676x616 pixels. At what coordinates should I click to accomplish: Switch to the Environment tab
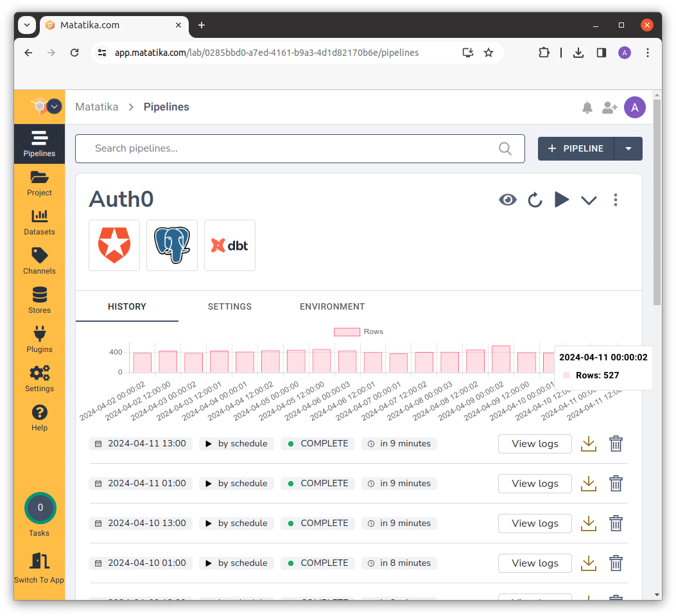pyautogui.click(x=332, y=306)
